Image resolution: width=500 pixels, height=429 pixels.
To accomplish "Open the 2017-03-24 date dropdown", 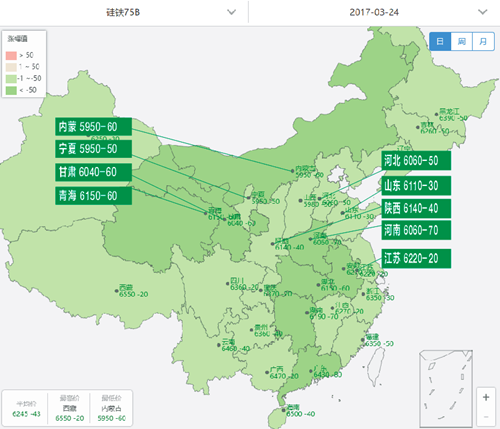I will point(374,12).
